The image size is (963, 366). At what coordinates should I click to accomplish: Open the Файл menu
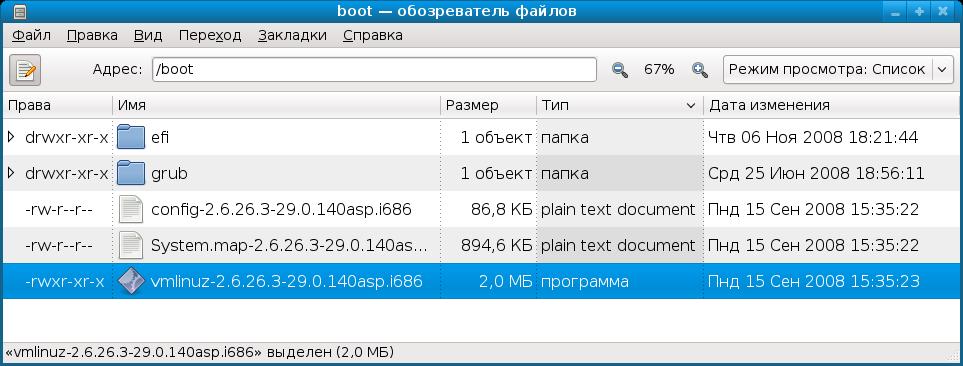(x=31, y=35)
